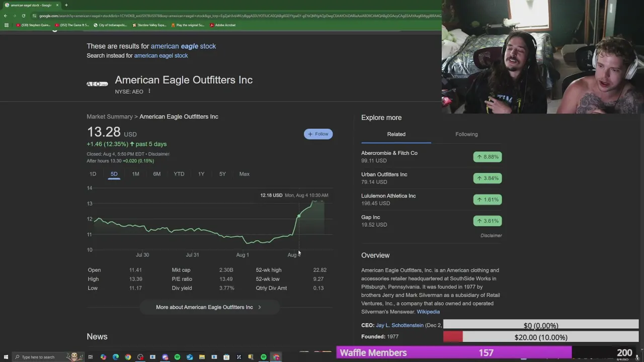Viewport: 644px width, 362px height.
Task: Open Microsoft Edge from the taskbar
Action: [x=116, y=357]
